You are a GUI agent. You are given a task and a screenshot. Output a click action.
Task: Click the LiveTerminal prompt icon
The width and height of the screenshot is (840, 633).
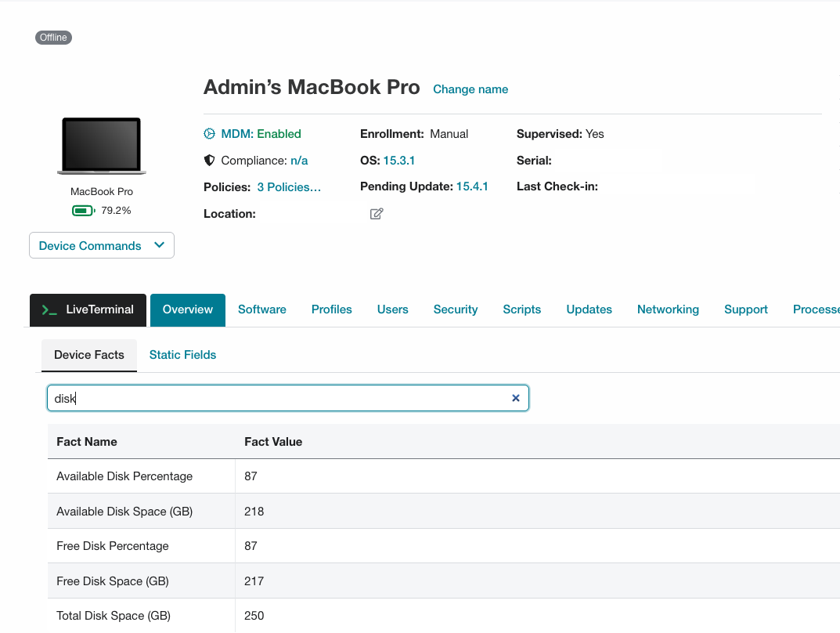[49, 309]
